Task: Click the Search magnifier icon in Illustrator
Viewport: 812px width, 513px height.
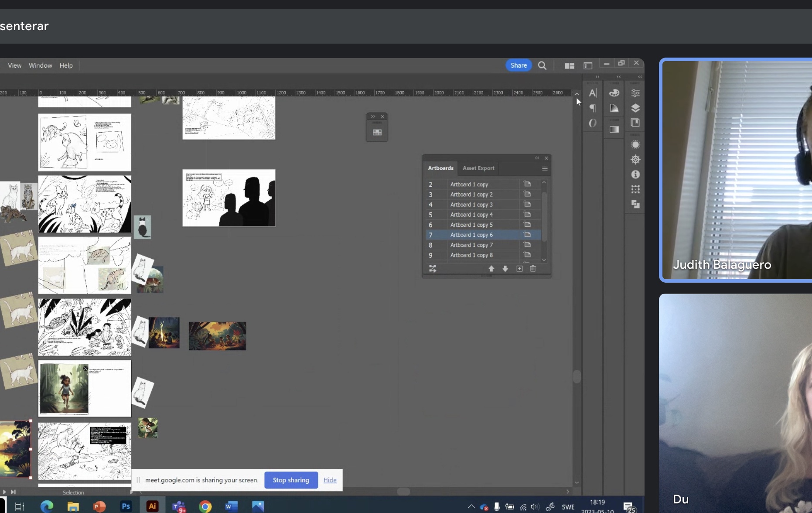Action: 542,65
